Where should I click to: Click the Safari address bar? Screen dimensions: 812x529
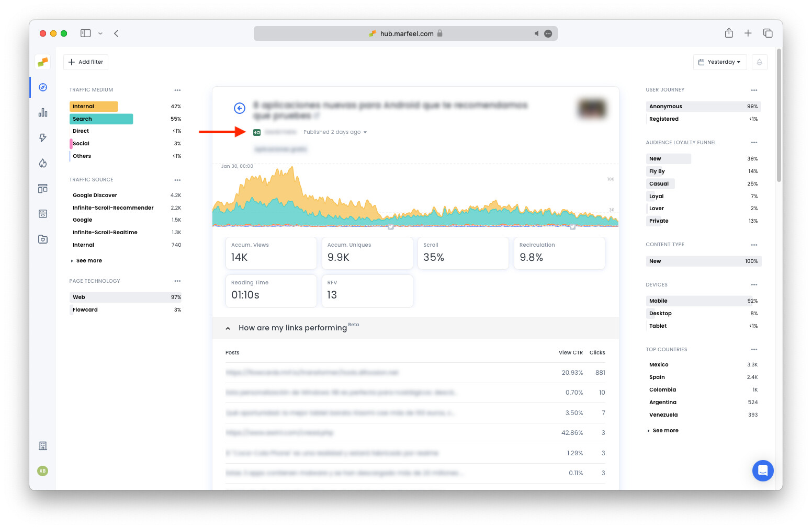click(x=405, y=33)
